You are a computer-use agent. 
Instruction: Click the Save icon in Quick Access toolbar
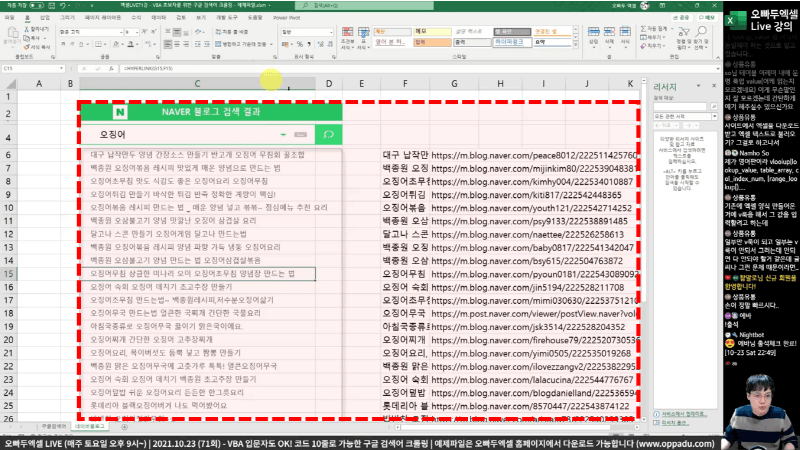tap(52, 5)
